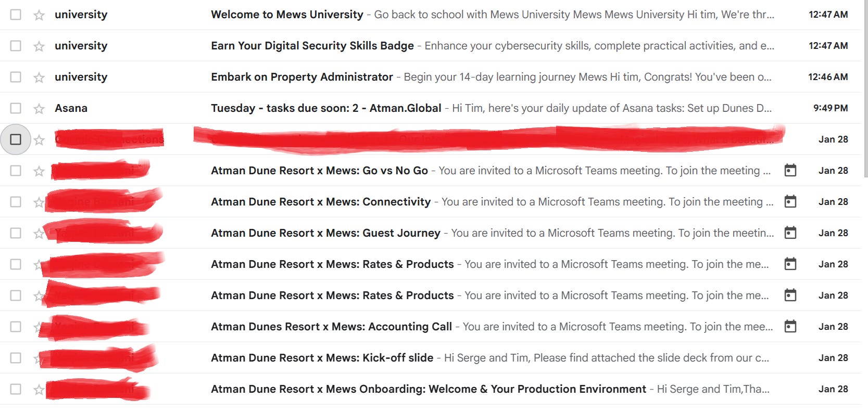
Task: Check the Embark on Property Administrator email
Action: click(x=16, y=77)
